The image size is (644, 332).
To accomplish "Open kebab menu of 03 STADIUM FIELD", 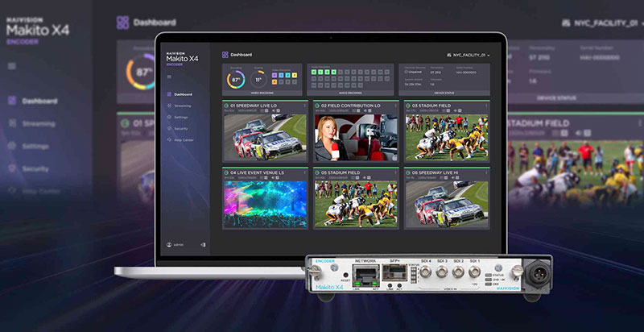I will (486, 106).
